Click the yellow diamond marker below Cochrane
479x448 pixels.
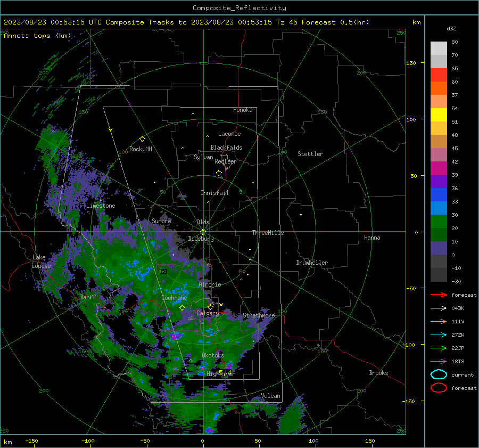pos(183,307)
